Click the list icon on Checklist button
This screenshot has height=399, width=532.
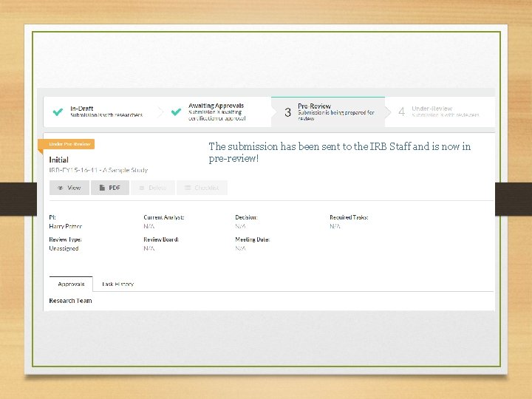(x=188, y=188)
